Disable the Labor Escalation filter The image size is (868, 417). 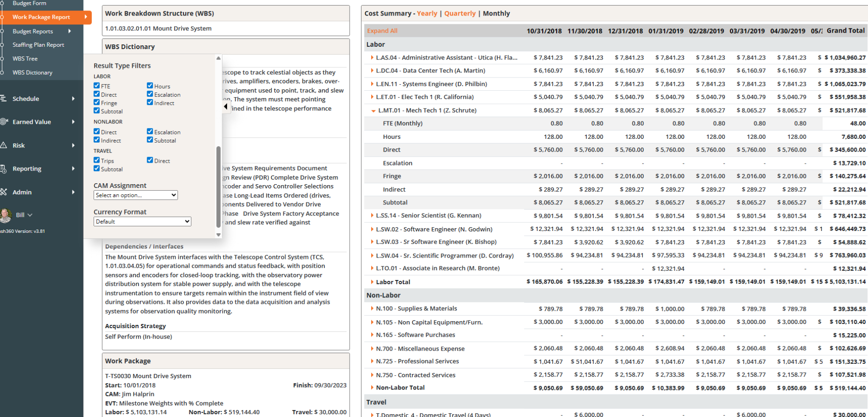(x=150, y=94)
